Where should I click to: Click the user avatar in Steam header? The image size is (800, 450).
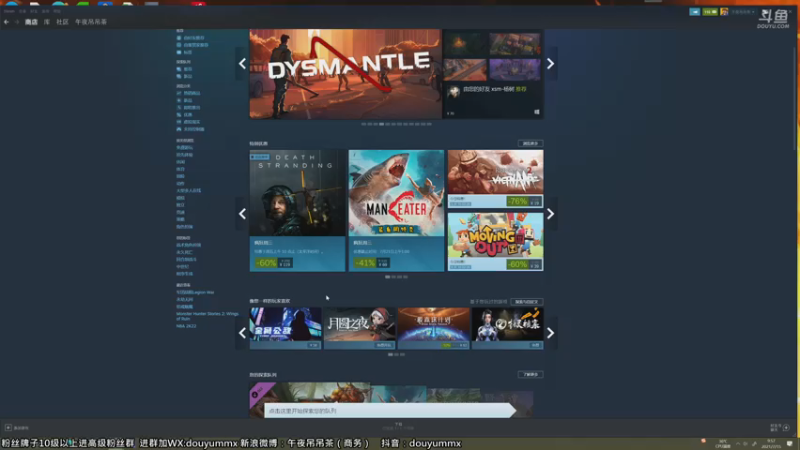point(724,12)
